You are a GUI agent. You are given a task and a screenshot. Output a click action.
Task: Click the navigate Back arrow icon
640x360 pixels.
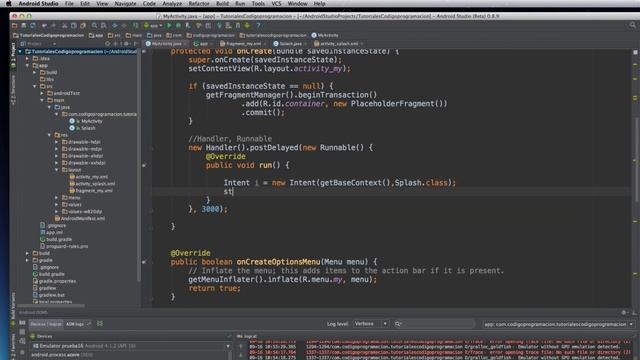[115, 25]
